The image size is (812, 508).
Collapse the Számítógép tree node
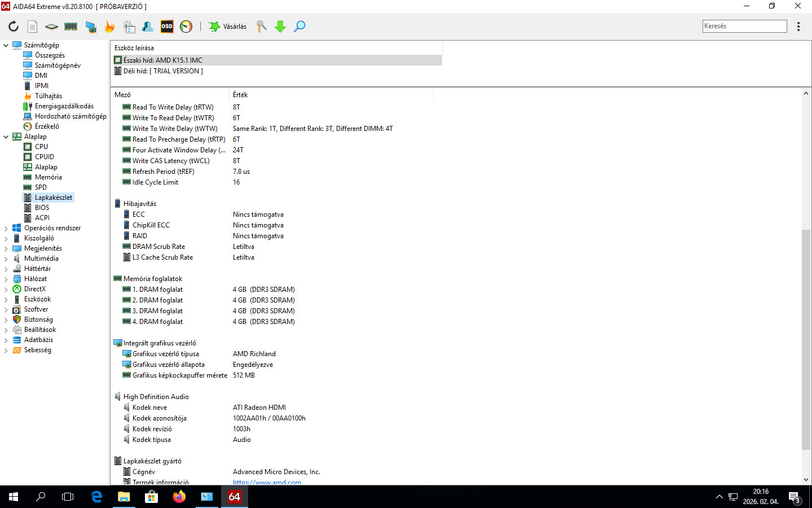coord(6,45)
